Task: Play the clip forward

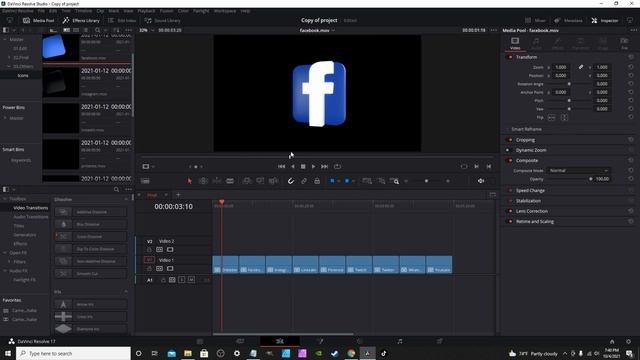Action: [313, 167]
